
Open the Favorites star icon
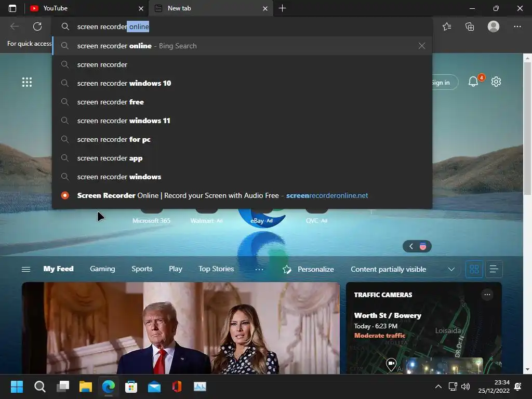(x=447, y=26)
